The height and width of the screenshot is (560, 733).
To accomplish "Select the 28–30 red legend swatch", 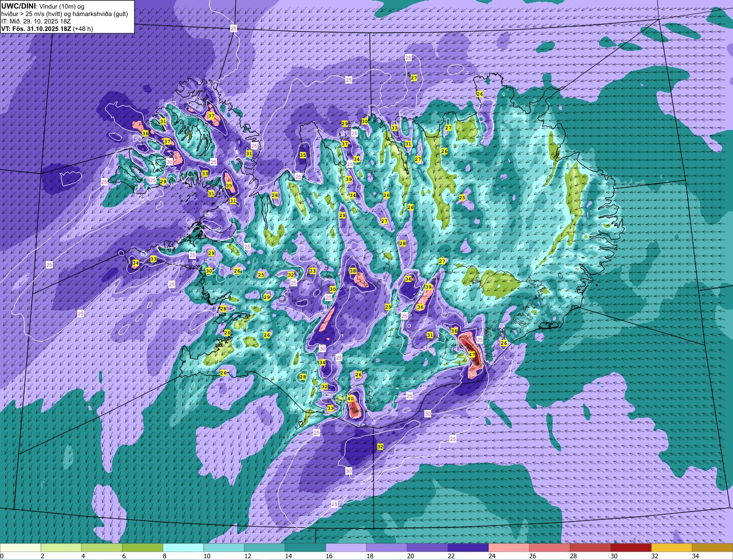I will point(590,547).
